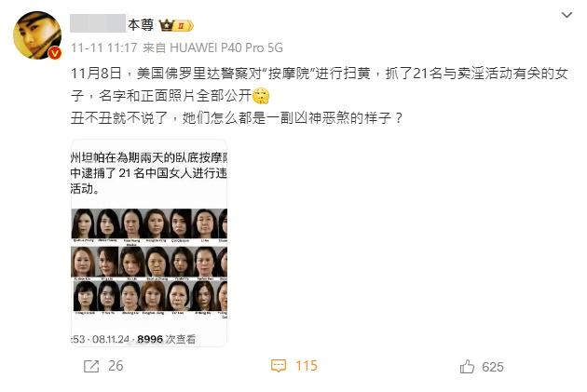
Task: Click the 8996 次查看 view count
Action: [166, 339]
